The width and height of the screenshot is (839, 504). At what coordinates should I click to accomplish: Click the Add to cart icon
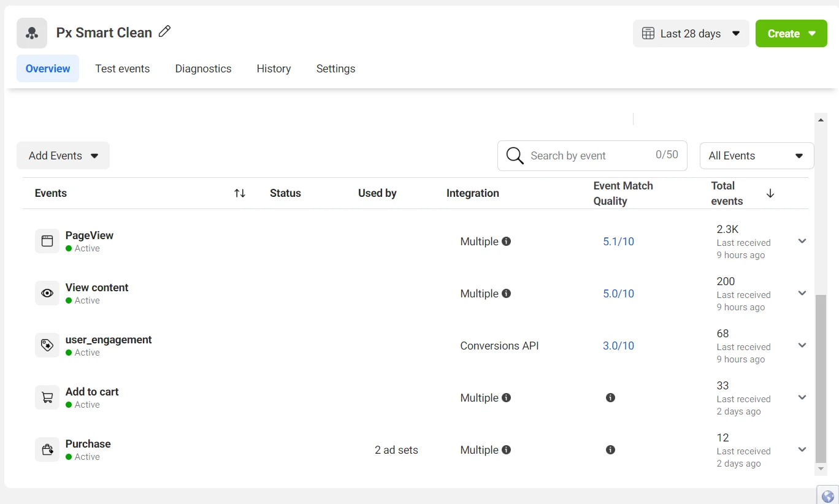pos(47,397)
